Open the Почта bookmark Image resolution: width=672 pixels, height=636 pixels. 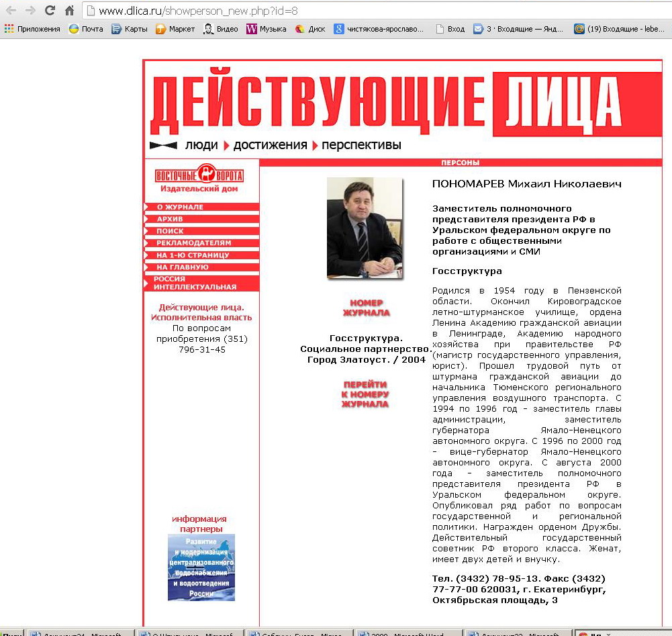point(86,29)
